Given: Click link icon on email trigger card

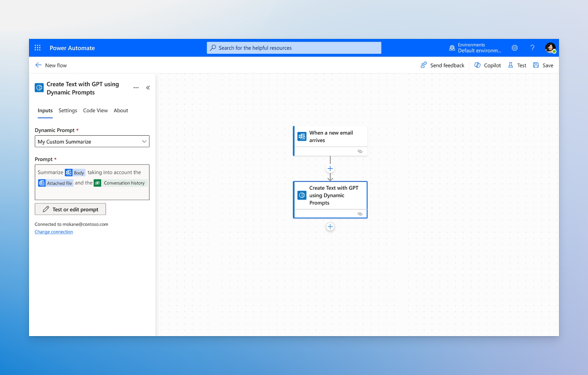Looking at the screenshot, I should click(360, 151).
